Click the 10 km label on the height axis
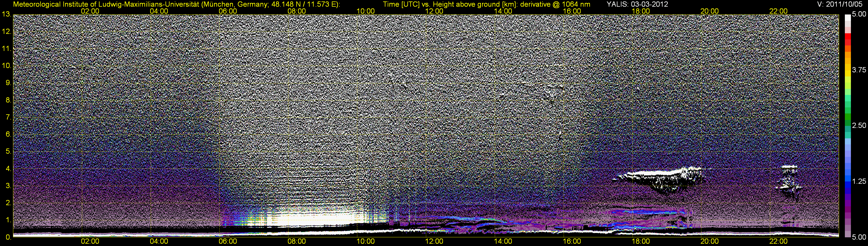This screenshot has height=246, width=868. pyautogui.click(x=6, y=66)
